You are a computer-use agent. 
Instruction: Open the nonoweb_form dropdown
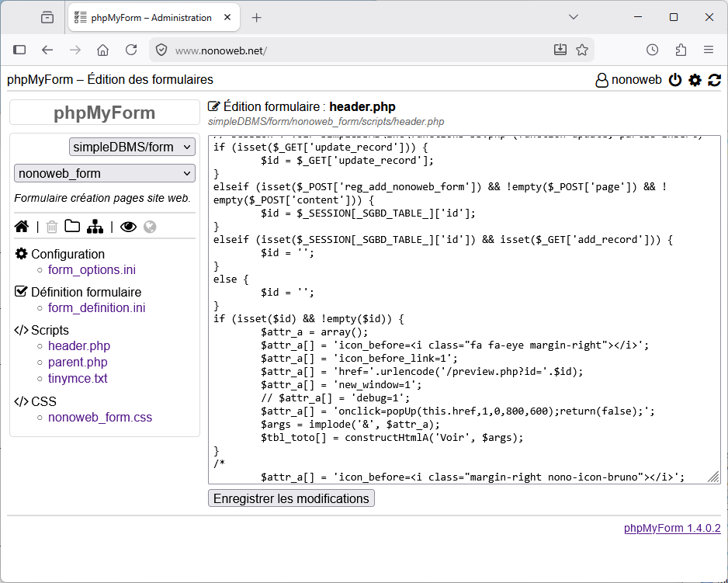[105, 173]
